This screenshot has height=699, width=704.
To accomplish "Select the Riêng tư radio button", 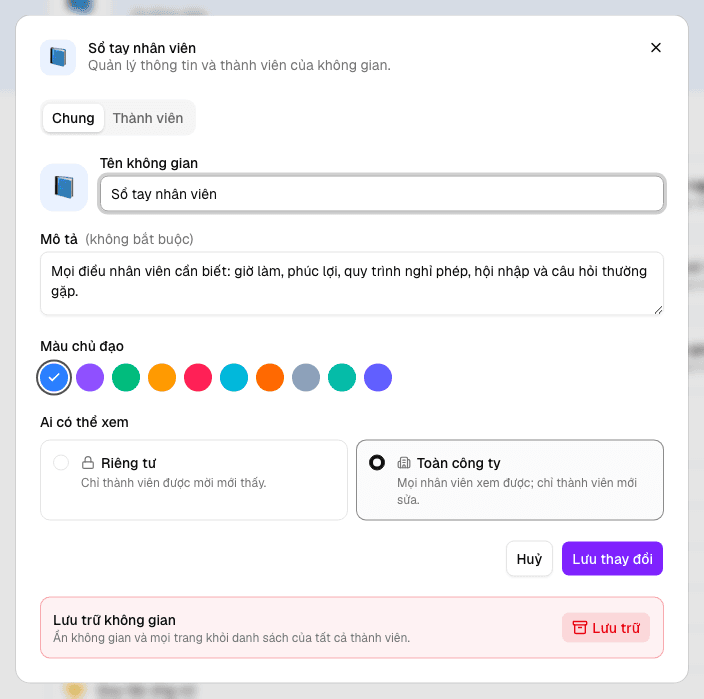I will 61,462.
